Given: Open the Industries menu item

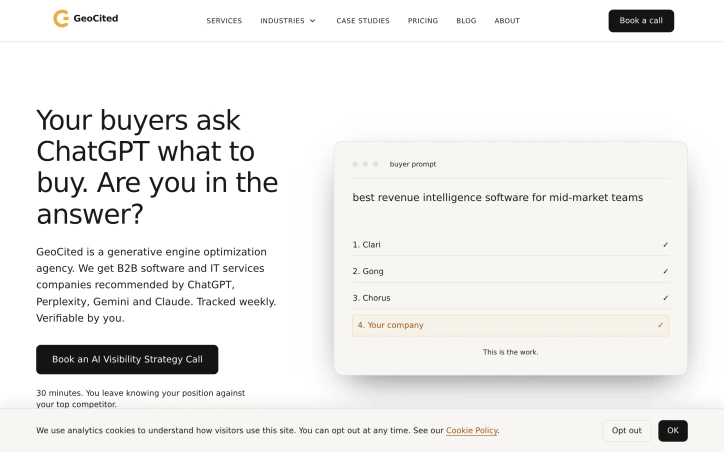Looking at the screenshot, I should click(282, 21).
